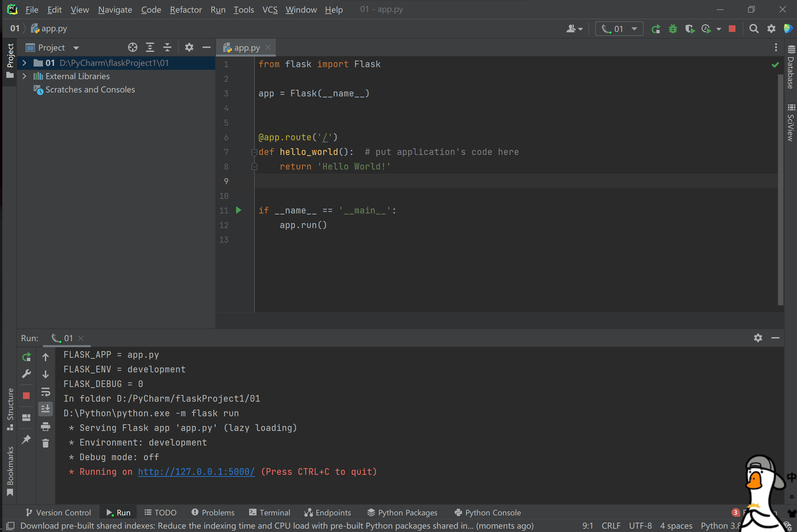Stop the running Flask app with the red square

(732, 29)
